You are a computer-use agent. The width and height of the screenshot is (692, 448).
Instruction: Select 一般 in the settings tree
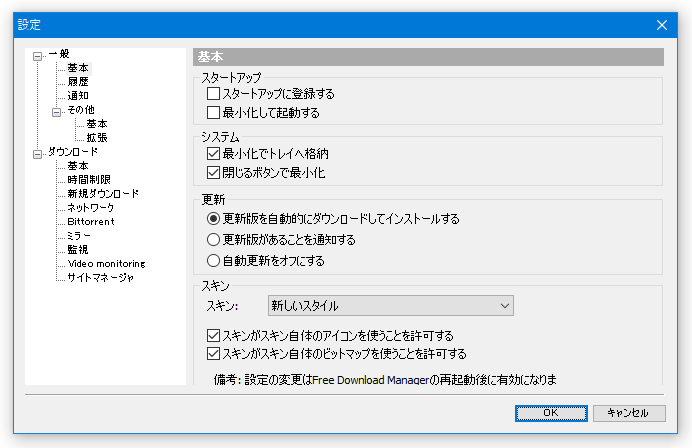click(x=59, y=54)
